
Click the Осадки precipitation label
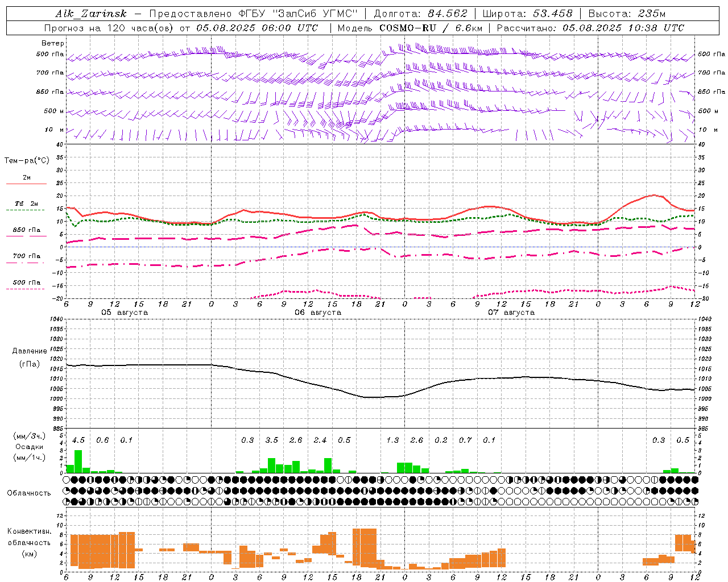(30, 447)
